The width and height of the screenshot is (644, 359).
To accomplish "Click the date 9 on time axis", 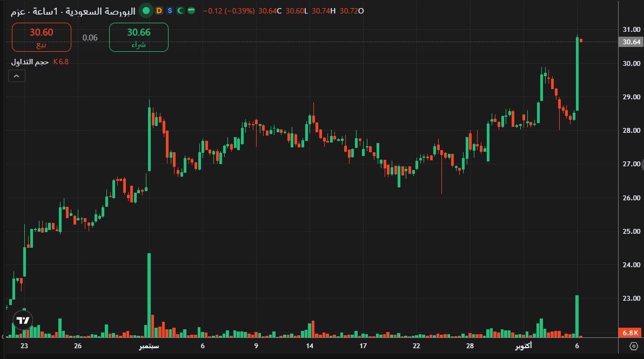I will point(256,346).
